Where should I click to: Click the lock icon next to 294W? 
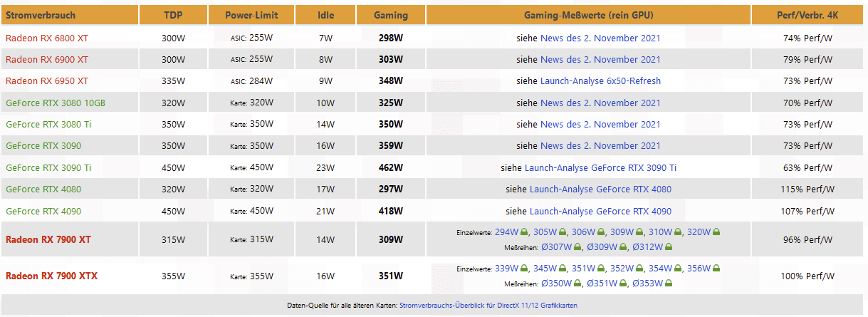point(524,232)
